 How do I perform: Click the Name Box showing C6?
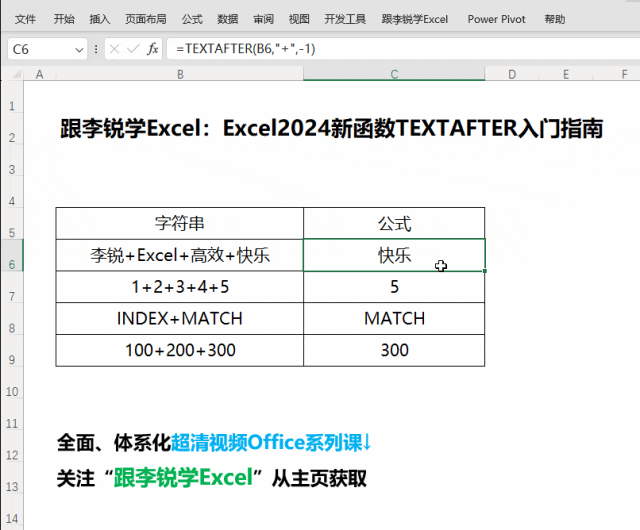click(x=41, y=49)
